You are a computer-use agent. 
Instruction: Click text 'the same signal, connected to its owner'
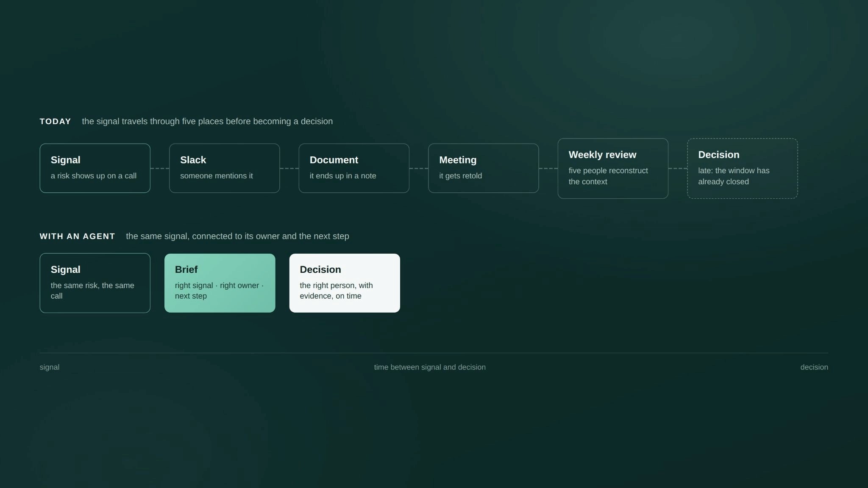click(x=203, y=236)
